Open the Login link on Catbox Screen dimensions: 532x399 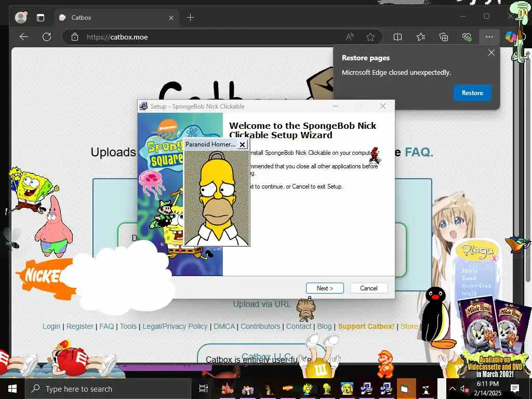pyautogui.click(x=51, y=326)
